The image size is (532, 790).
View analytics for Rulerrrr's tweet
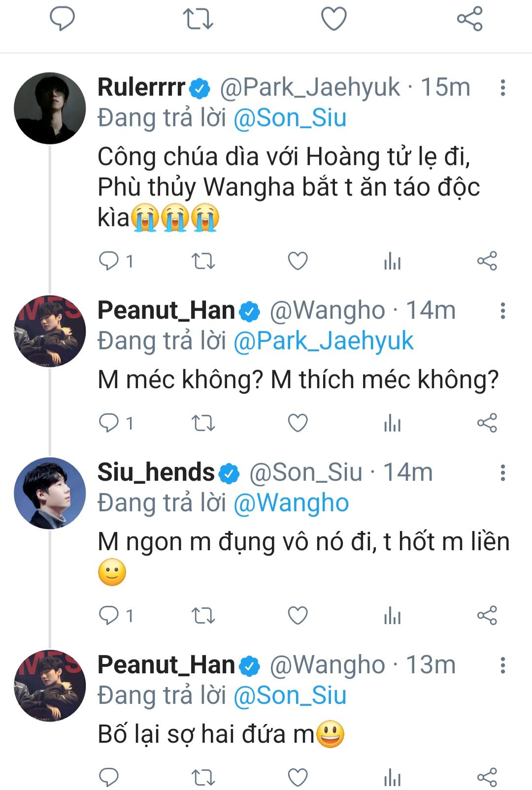392,261
